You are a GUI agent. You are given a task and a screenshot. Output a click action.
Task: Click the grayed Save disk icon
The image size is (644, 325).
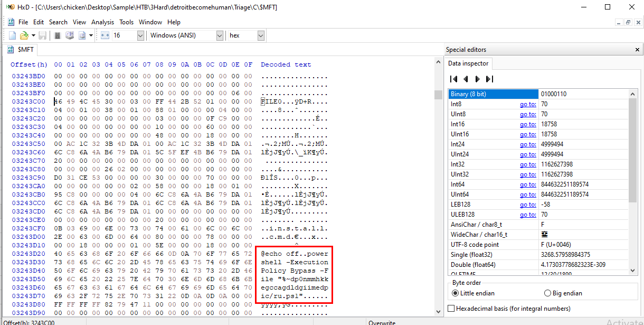tap(42, 35)
